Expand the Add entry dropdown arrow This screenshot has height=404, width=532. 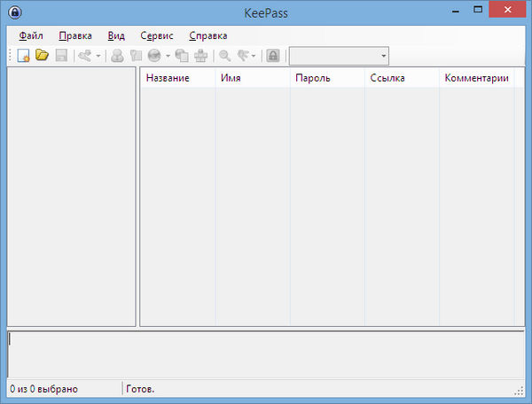[98, 56]
